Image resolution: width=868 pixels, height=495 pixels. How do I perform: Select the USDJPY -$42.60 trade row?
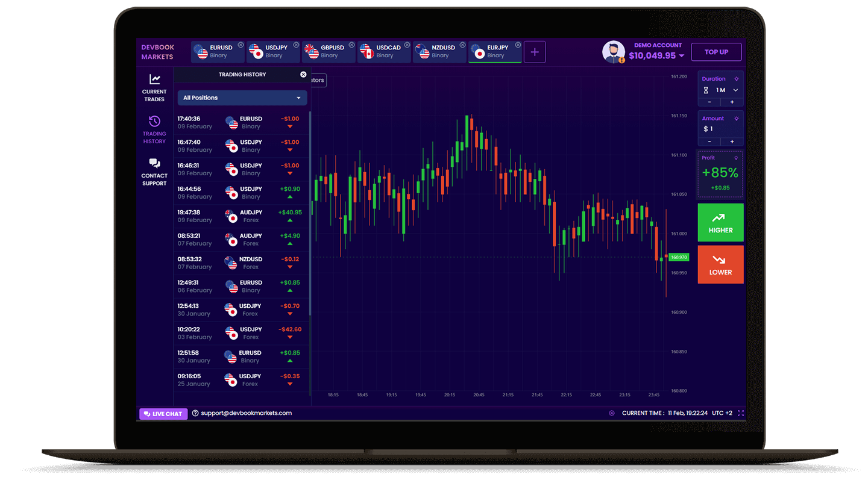tap(241, 333)
